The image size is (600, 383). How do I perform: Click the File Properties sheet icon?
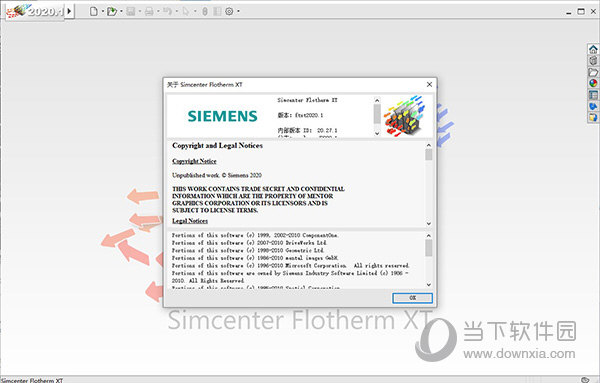pyautogui.click(x=217, y=11)
